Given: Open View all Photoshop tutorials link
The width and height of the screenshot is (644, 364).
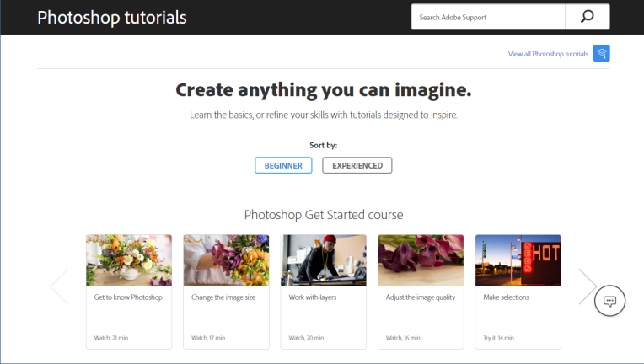Looking at the screenshot, I should point(548,54).
